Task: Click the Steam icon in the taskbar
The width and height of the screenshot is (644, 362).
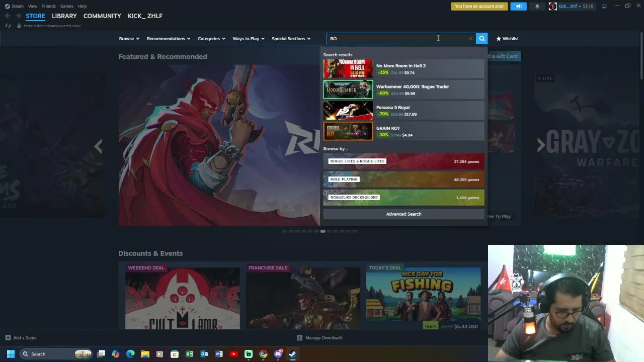Action: 292,354
